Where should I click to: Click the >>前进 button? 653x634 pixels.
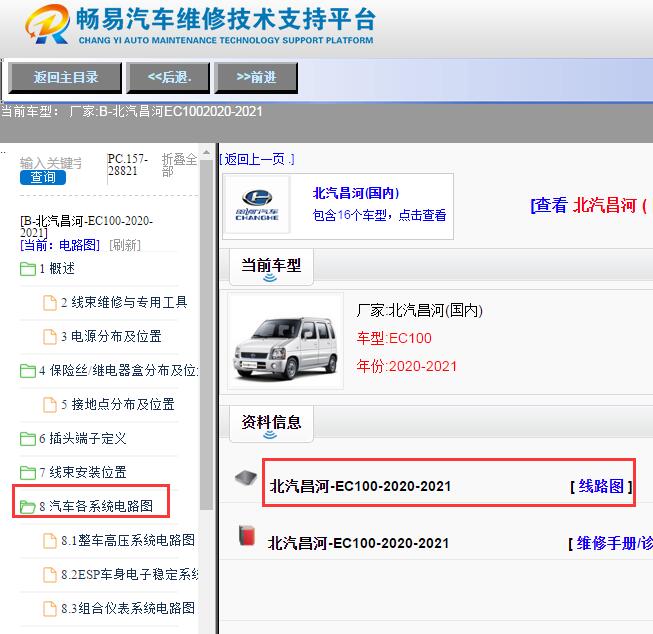(256, 78)
